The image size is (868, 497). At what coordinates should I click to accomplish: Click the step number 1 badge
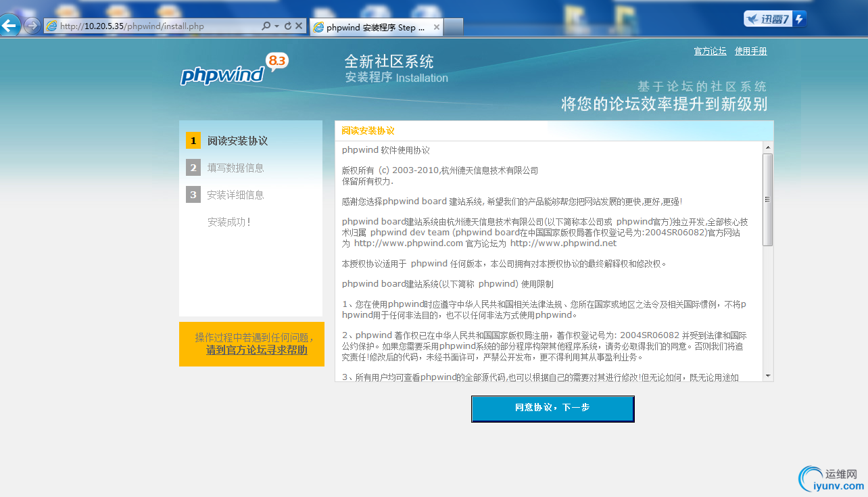193,141
